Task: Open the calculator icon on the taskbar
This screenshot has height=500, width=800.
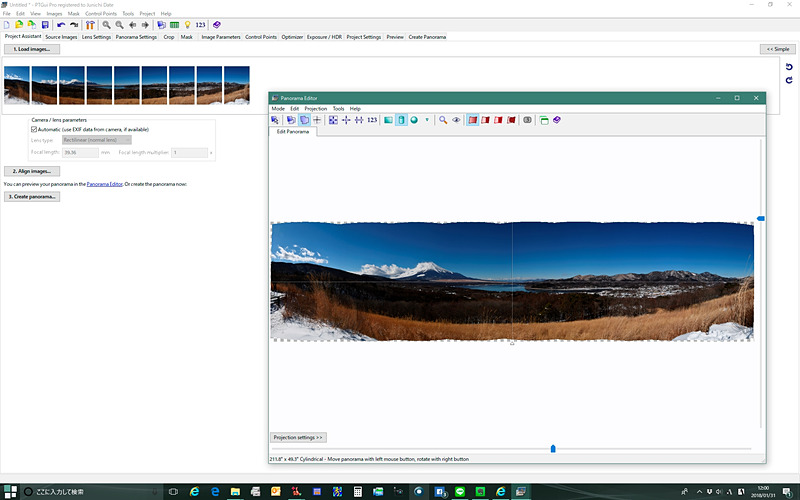Action: click(x=358, y=491)
